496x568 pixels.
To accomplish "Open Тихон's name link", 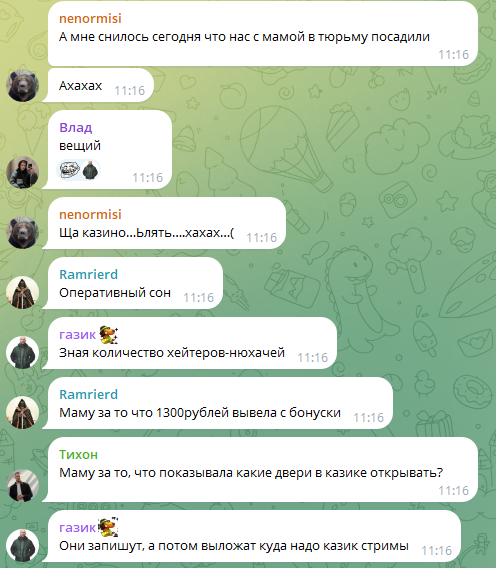I will [78, 455].
